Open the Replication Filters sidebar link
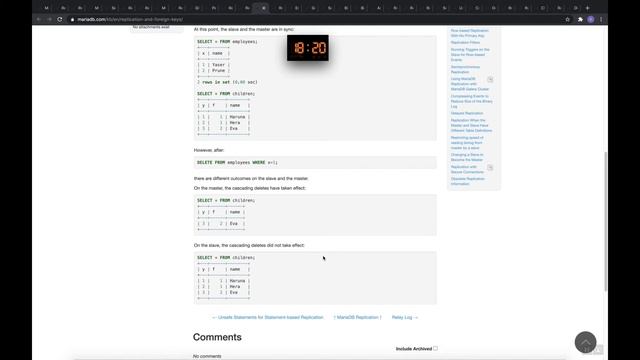The width and height of the screenshot is (640, 360). click(465, 42)
